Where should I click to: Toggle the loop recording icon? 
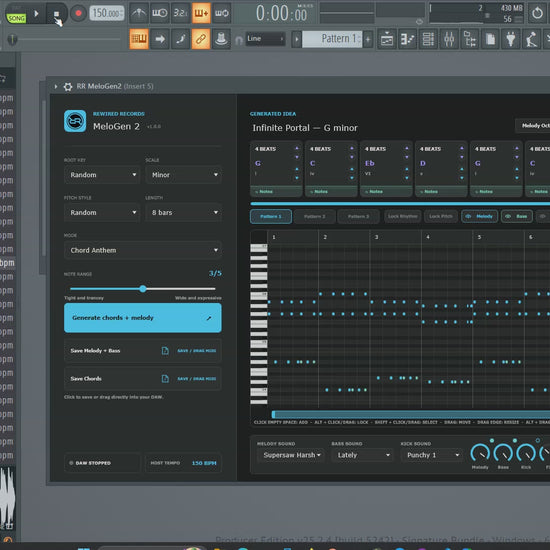(222, 13)
